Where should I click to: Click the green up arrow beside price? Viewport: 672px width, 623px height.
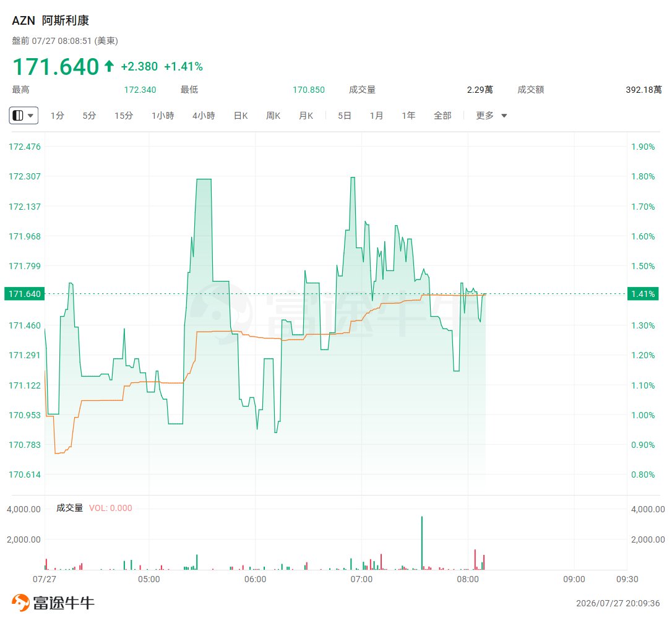point(110,66)
